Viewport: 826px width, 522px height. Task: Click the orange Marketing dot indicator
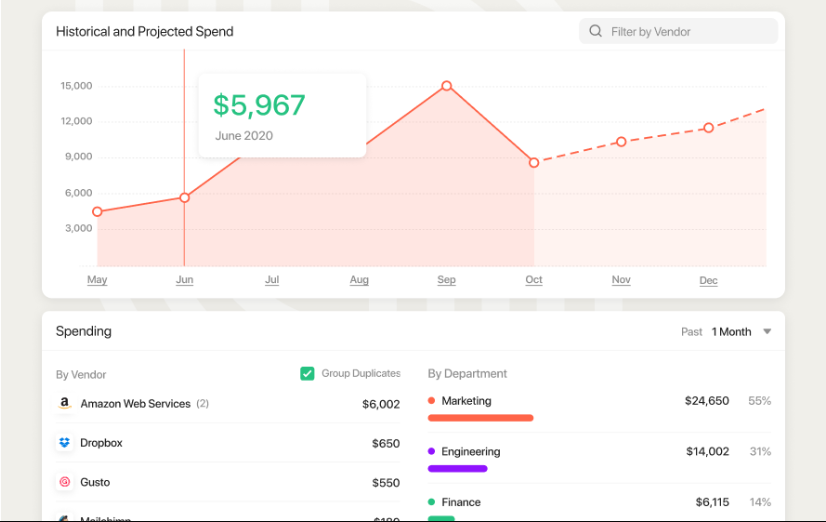[432, 401]
